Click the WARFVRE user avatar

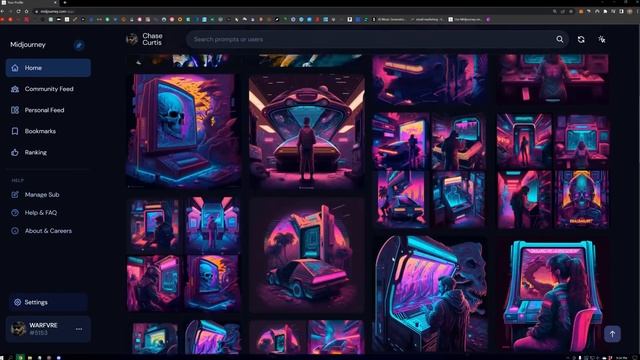click(x=18, y=329)
